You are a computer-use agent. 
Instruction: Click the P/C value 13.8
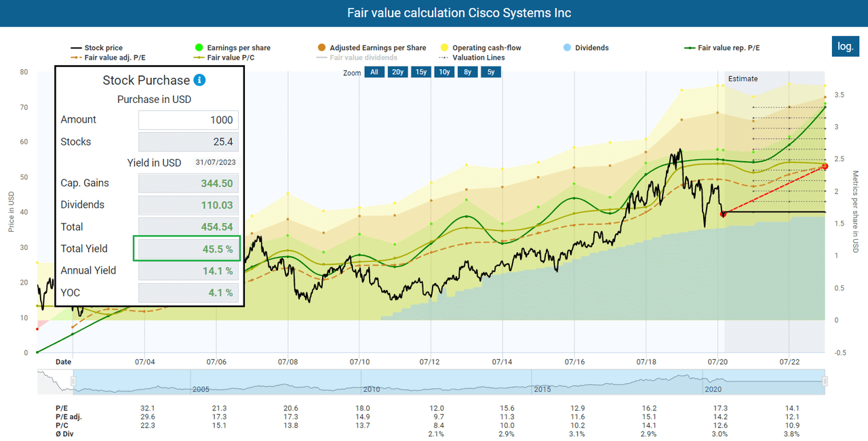(x=291, y=425)
